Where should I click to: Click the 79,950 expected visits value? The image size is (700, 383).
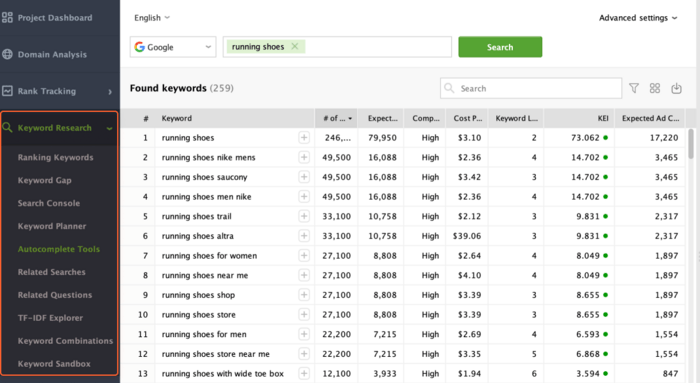click(382, 137)
